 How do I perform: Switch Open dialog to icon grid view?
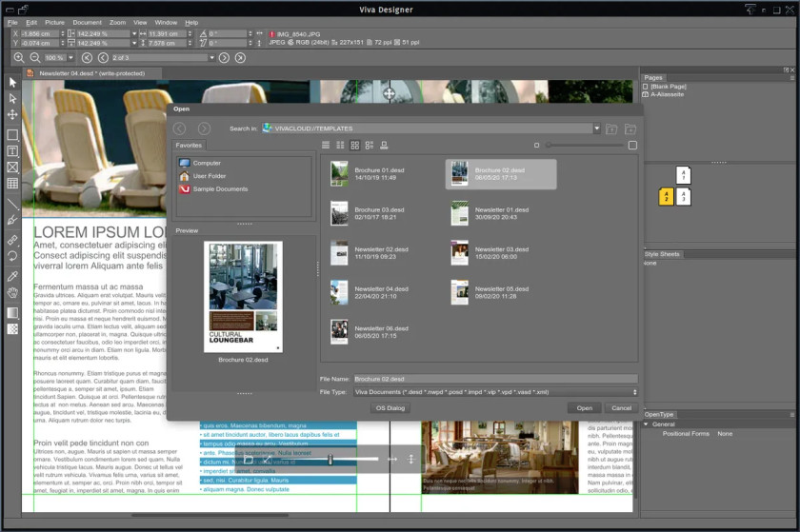coord(355,146)
